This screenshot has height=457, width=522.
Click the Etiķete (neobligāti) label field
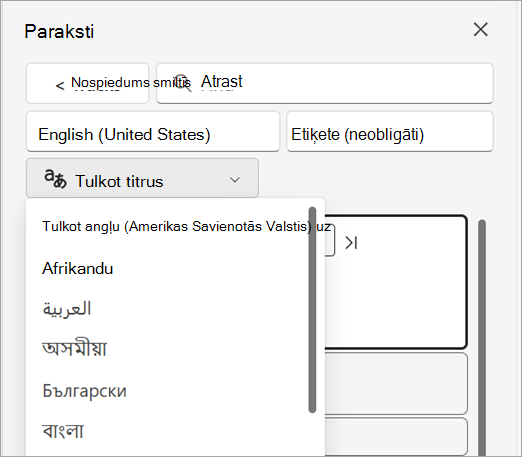click(390, 132)
